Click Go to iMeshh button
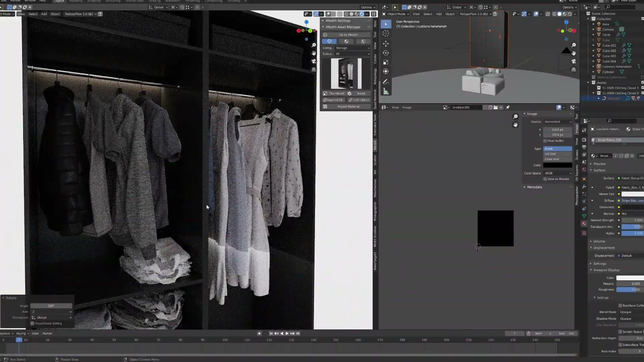Viewport: 644px width, 362px height. pyautogui.click(x=346, y=35)
